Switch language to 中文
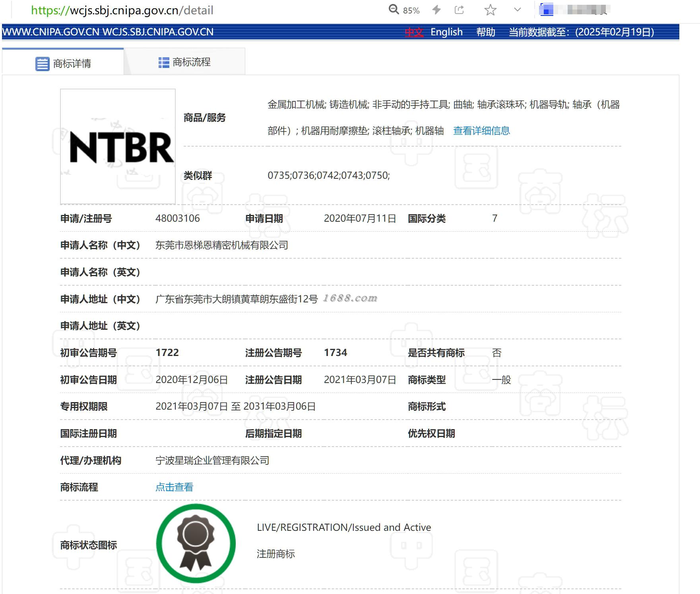Screen dimensions: 700x594 (414, 32)
